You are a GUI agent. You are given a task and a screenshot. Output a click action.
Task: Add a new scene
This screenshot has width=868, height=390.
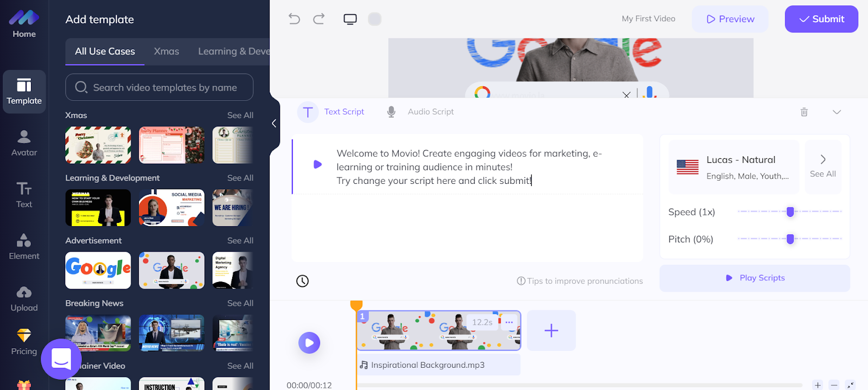(551, 330)
